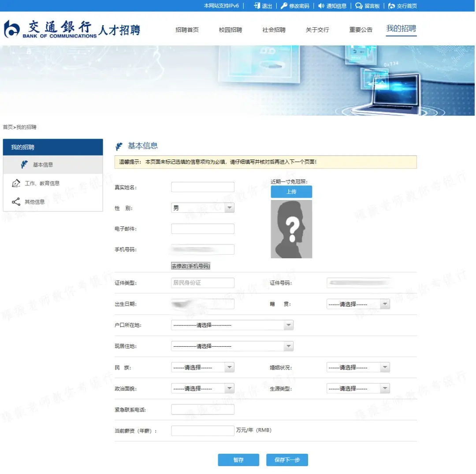Open the 性别 gender dropdown
The width and height of the screenshot is (476, 474).
pos(202,208)
